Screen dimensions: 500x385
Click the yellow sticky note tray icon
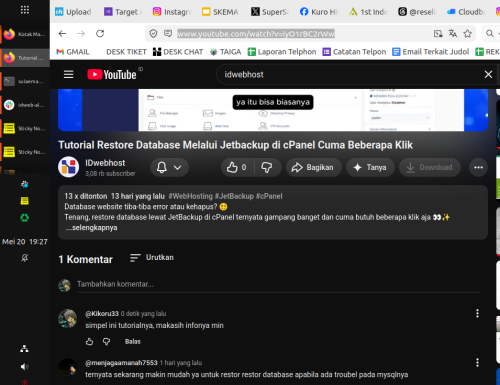pos(24,201)
